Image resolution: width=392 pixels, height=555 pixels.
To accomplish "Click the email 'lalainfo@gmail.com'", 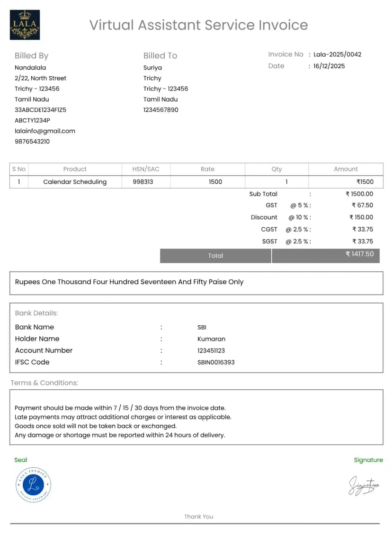I will 45,131.
